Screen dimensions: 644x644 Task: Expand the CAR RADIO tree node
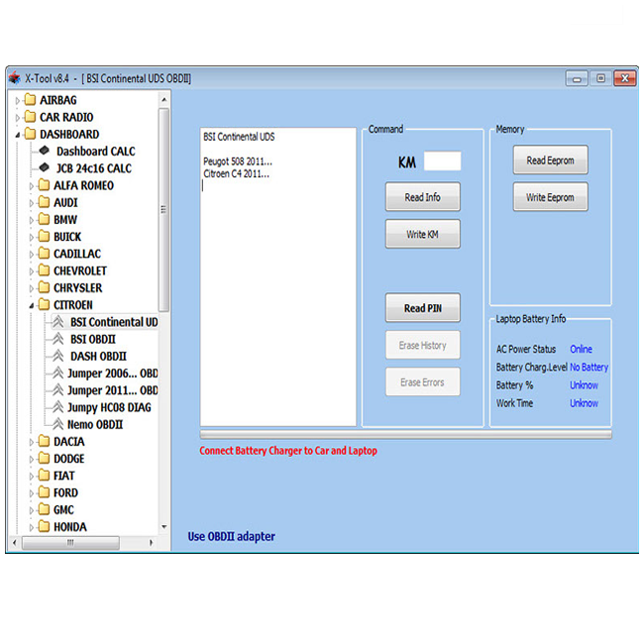[x=17, y=118]
